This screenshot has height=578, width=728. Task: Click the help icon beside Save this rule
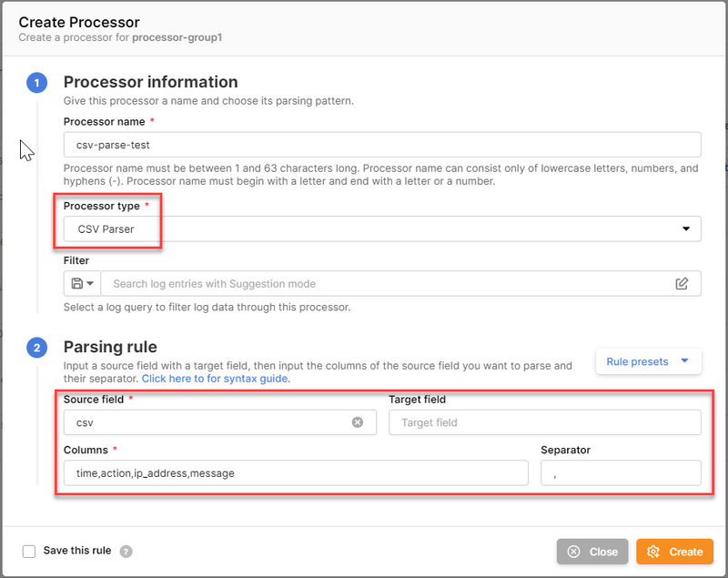tap(126, 551)
